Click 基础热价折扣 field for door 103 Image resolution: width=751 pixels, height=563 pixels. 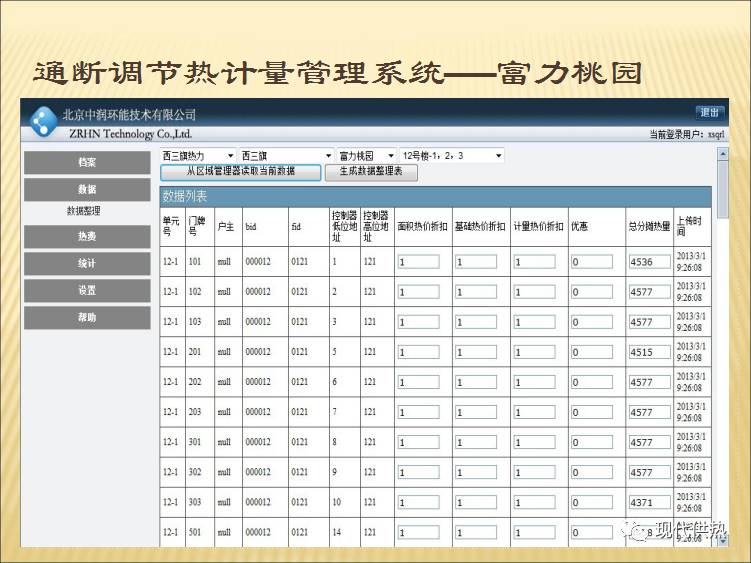click(476, 322)
